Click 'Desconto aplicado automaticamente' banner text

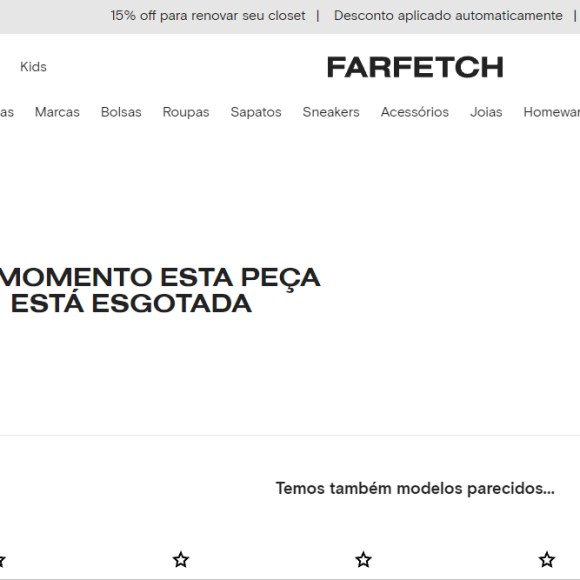pyautogui.click(x=448, y=16)
